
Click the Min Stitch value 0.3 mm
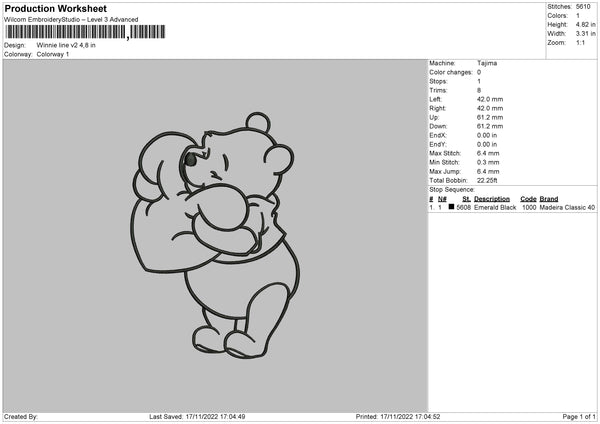[488, 163]
